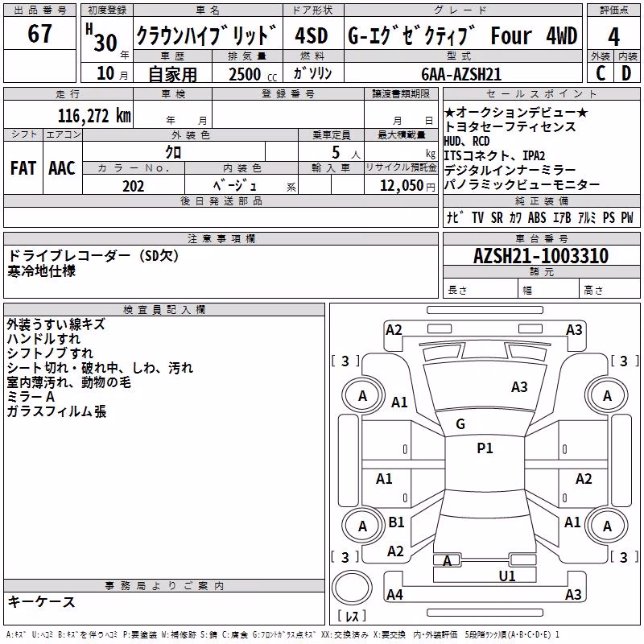Click the interior color ベージュ
The width and height of the screenshot is (644, 644).
(x=235, y=186)
